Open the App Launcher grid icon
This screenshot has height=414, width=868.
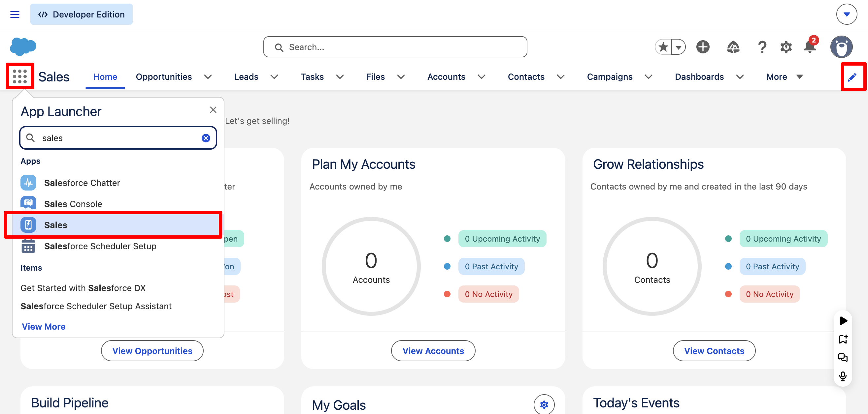[x=20, y=76]
